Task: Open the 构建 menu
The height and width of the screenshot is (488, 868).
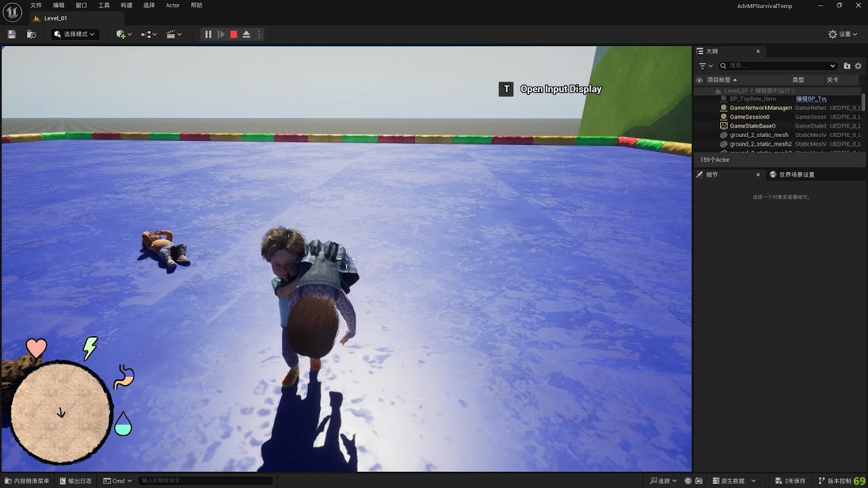Action: click(127, 5)
